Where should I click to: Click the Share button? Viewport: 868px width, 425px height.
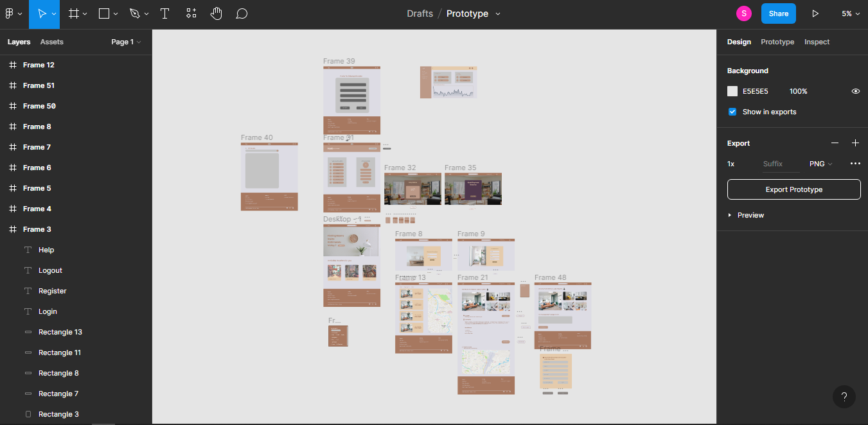click(779, 13)
